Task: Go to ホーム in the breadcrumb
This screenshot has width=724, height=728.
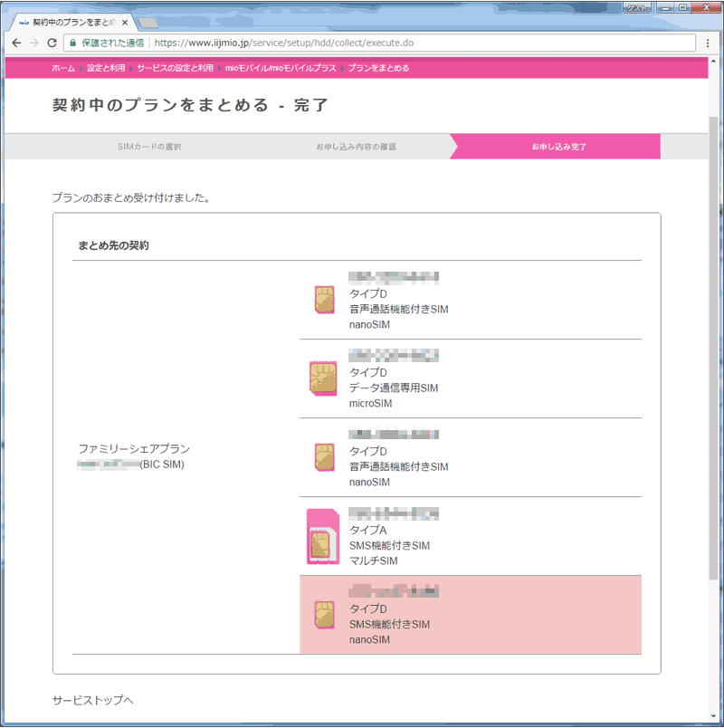Action: coord(63,68)
